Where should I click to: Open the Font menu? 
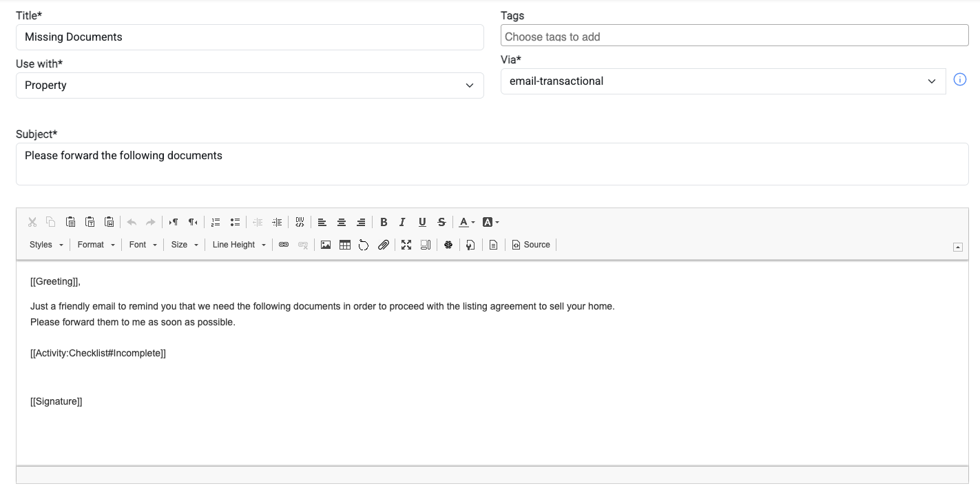tap(143, 245)
